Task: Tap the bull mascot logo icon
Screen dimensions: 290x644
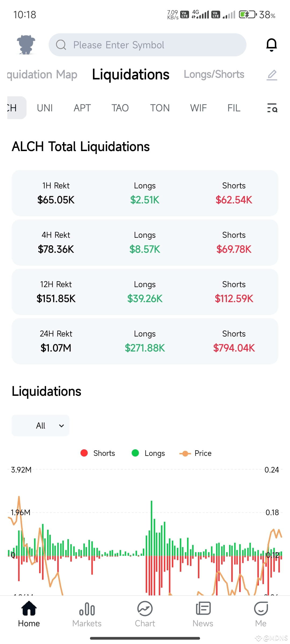Action: tap(26, 45)
